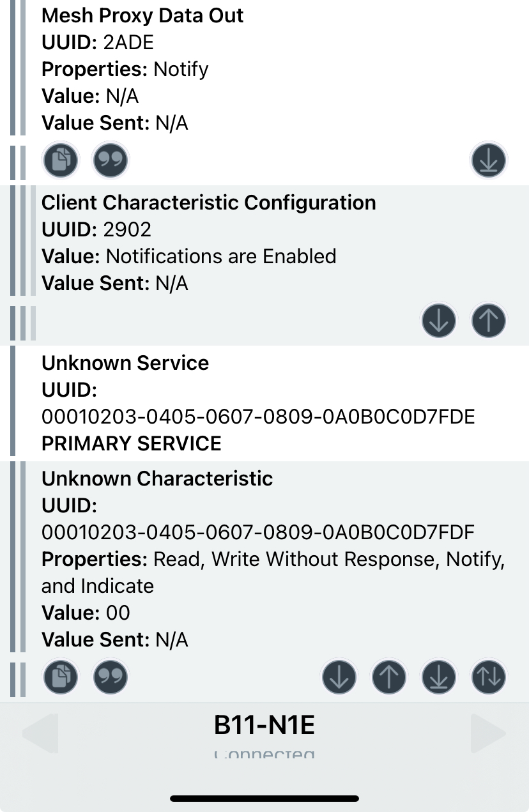The width and height of the screenshot is (529, 812).
Task: Copy the Mesh Proxy Data Out value
Action: pos(60,160)
